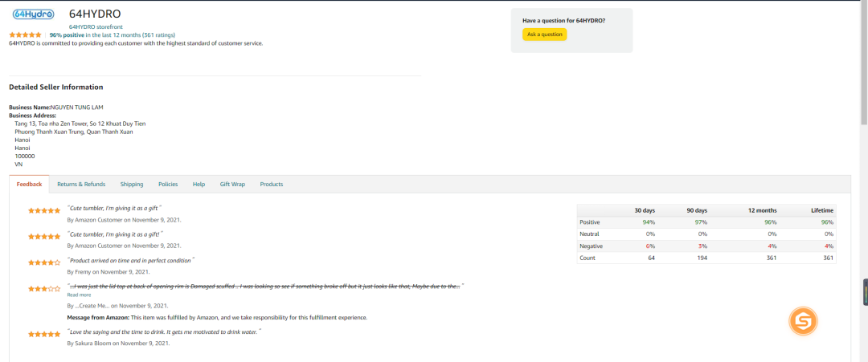This screenshot has height=362, width=868.
Task: Click the 12 months column header
Action: pyautogui.click(x=762, y=210)
